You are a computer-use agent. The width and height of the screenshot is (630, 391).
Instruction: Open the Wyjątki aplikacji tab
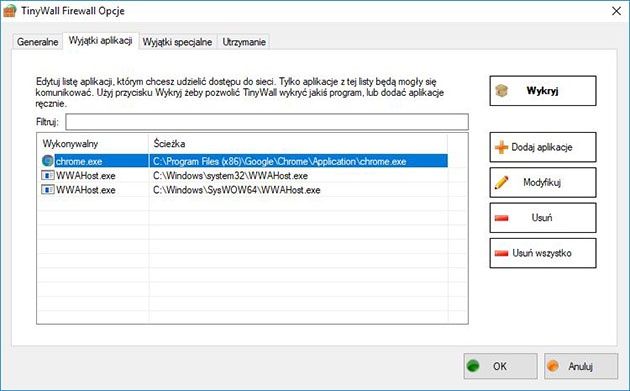click(x=100, y=41)
